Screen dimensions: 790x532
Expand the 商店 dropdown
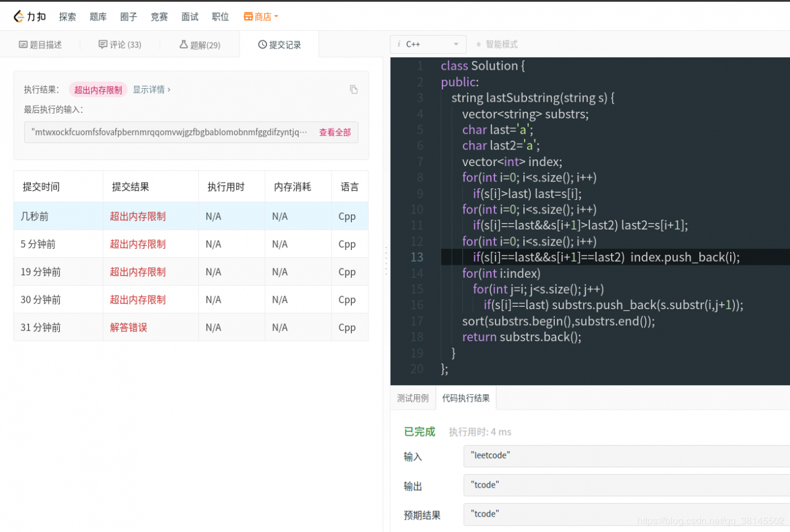tap(261, 17)
